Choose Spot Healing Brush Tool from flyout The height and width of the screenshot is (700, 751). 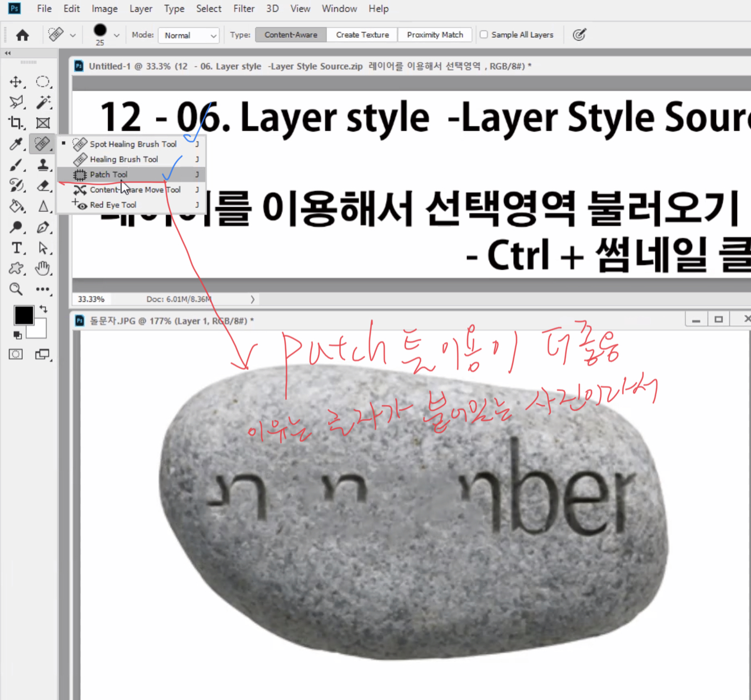[x=132, y=144]
